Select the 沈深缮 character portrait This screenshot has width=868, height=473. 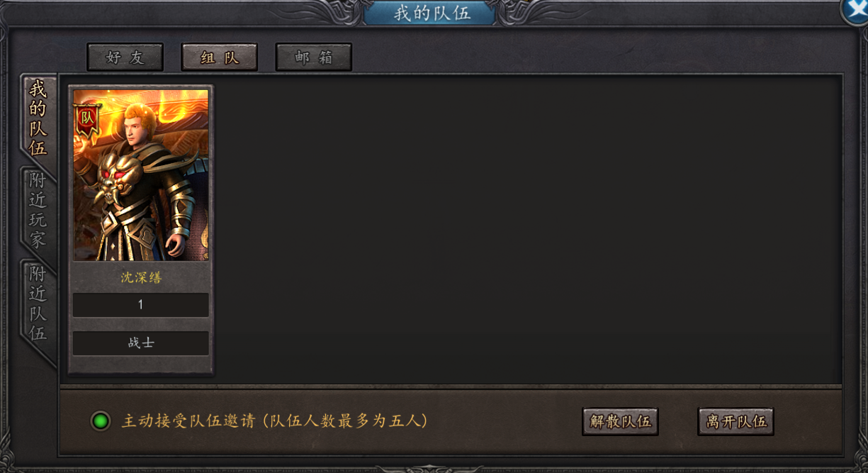click(x=141, y=175)
